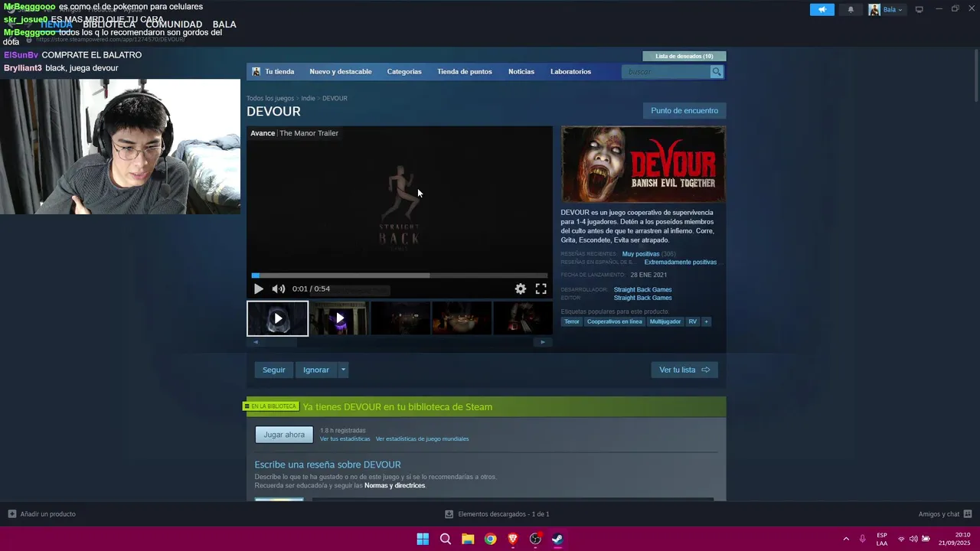Seek on the trailer progress bar
The width and height of the screenshot is (980, 551).
pyautogui.click(x=400, y=275)
